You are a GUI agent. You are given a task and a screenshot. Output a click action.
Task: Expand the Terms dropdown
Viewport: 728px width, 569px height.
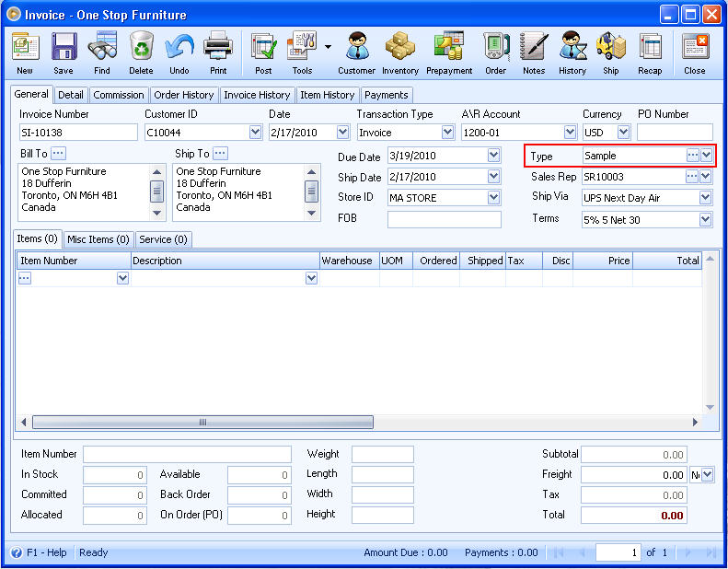pyautogui.click(x=706, y=219)
